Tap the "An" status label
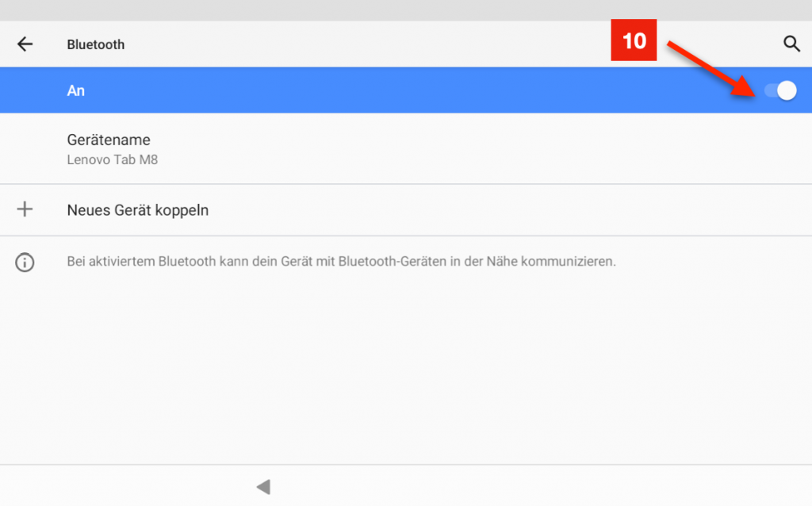 76,91
